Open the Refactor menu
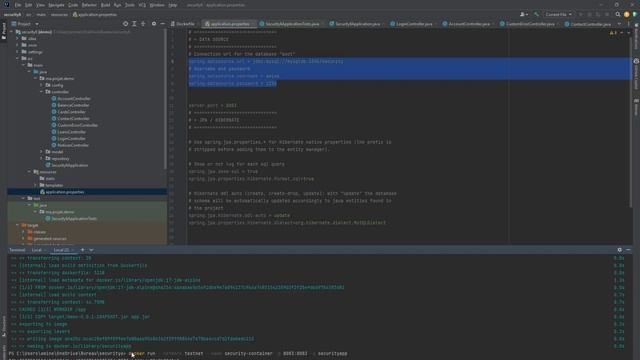 [89, 5]
